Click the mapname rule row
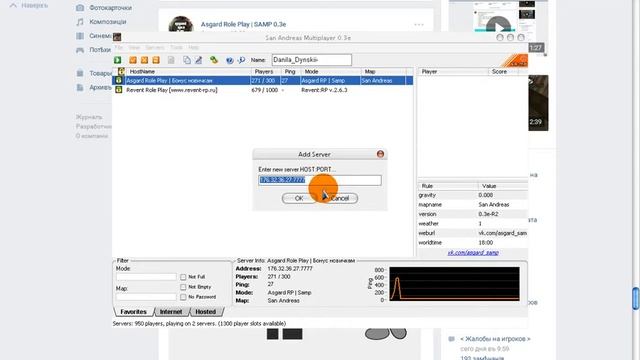 [x=473, y=204]
